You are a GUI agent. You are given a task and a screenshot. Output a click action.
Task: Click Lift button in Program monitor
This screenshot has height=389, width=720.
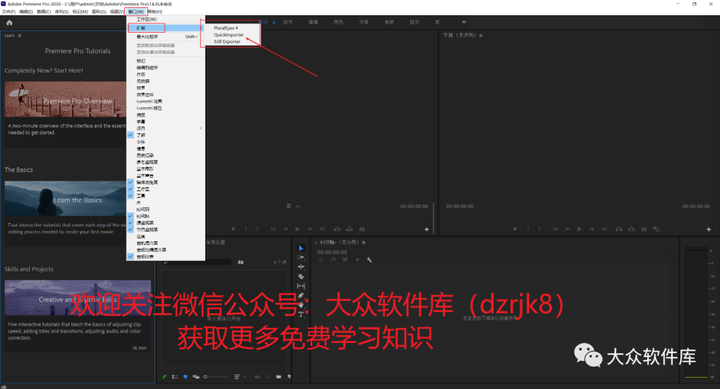[x=619, y=229]
